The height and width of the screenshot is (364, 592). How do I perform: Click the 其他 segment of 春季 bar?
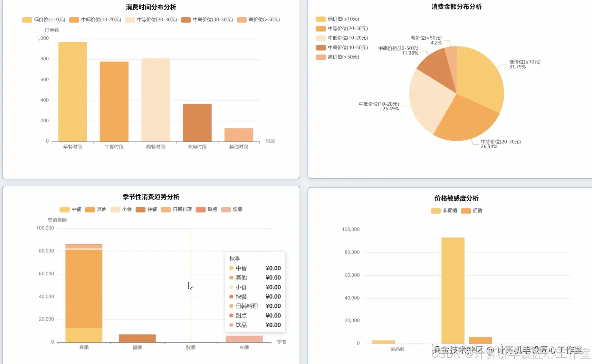click(x=84, y=289)
